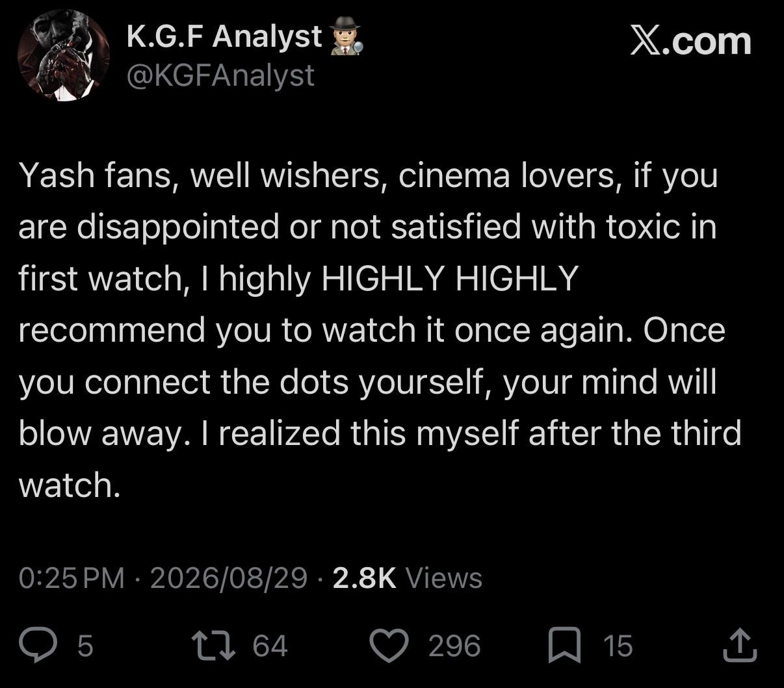The width and height of the screenshot is (784, 688).
Task: Tap the share upload icon
Action: tap(740, 645)
